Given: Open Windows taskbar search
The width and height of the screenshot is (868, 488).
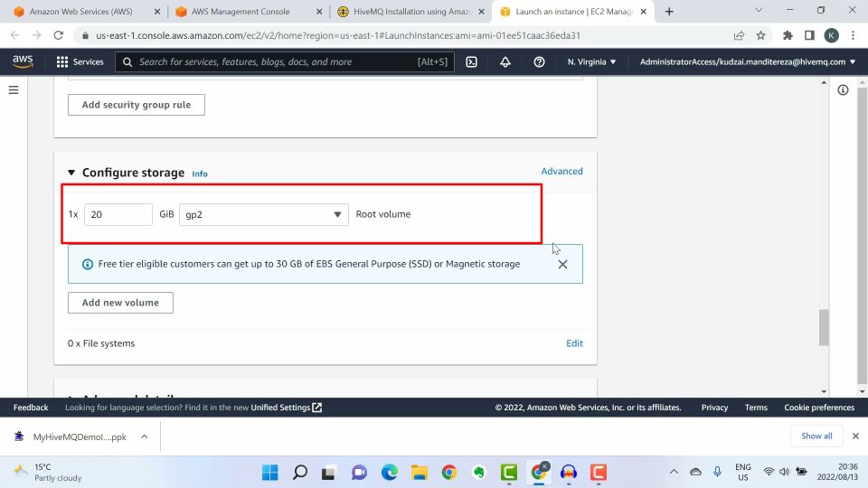Looking at the screenshot, I should pyautogui.click(x=300, y=473).
